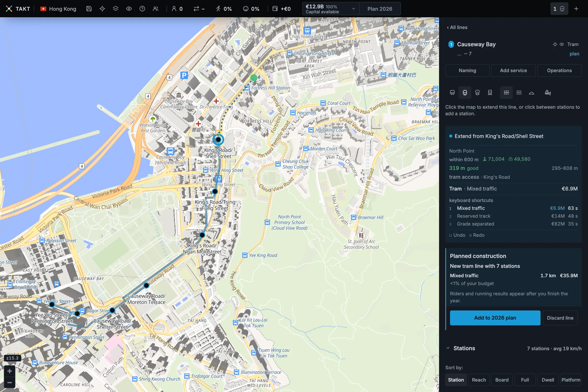Click Redo in the extend panel
The width and height of the screenshot is (588, 392).
tap(477, 235)
